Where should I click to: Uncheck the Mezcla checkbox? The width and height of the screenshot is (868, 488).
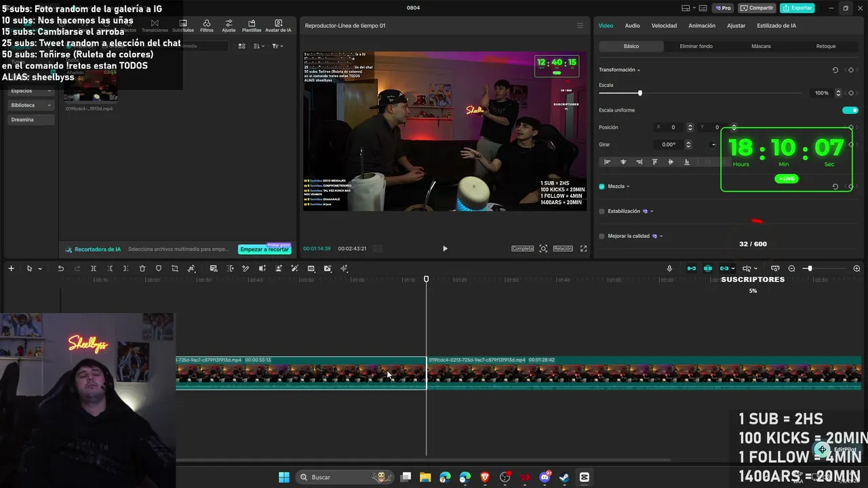click(x=601, y=186)
